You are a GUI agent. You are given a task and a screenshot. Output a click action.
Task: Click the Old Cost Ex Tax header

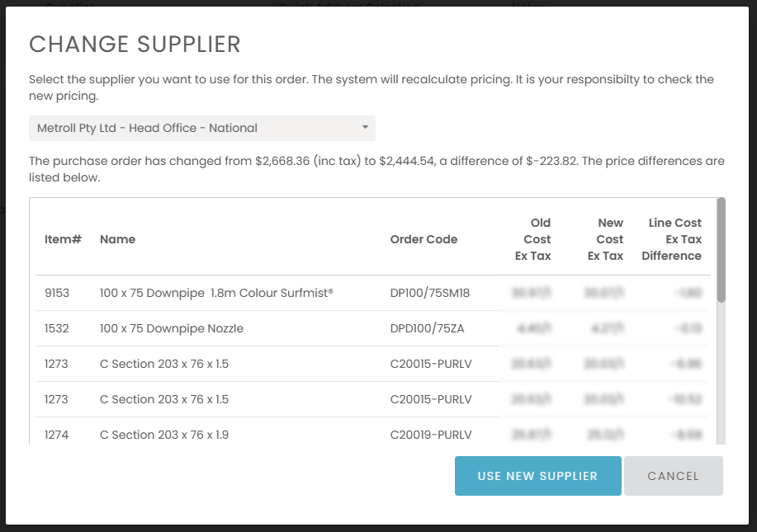point(533,239)
